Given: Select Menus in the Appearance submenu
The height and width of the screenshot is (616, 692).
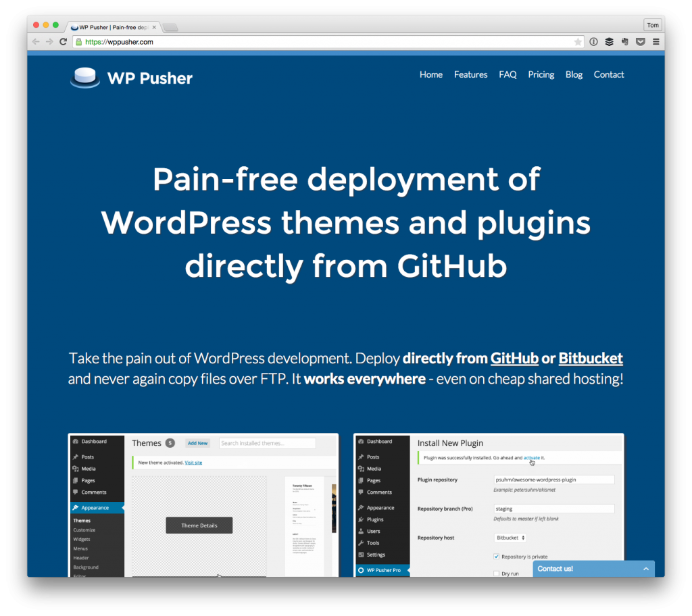Looking at the screenshot, I should 80,548.
